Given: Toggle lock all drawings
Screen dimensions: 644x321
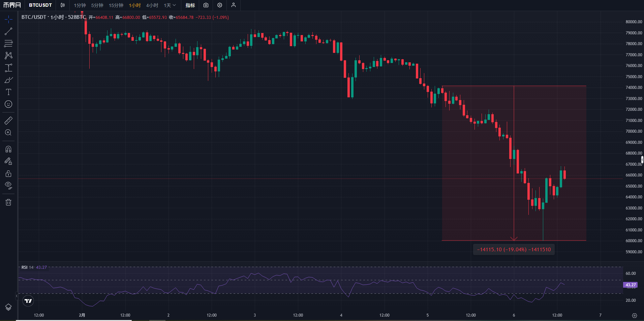Looking at the screenshot, I should (8, 173).
